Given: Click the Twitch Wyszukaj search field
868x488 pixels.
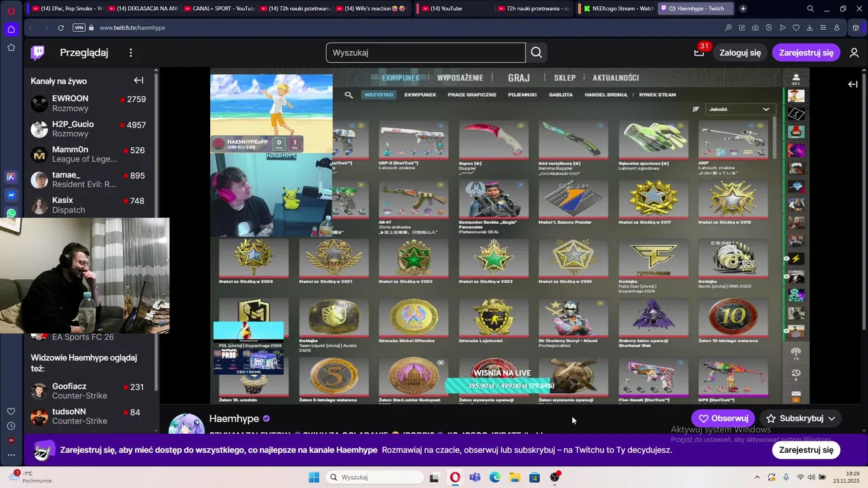Looking at the screenshot, I should (425, 53).
